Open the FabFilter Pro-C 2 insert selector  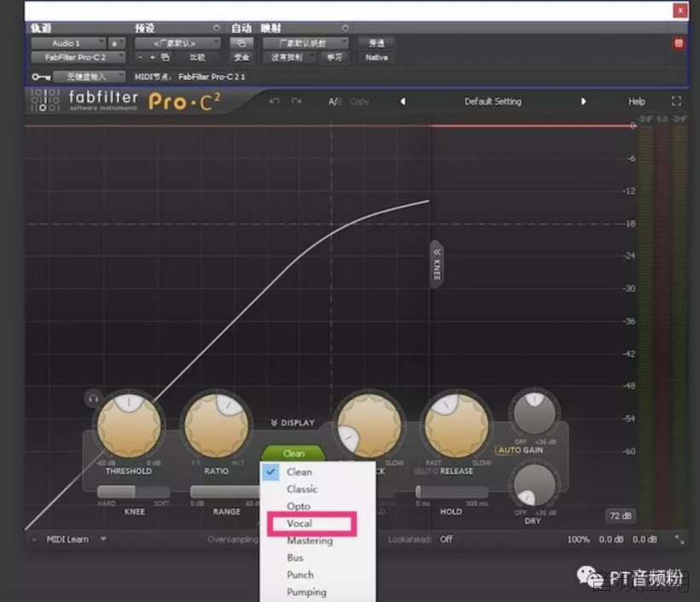78,57
